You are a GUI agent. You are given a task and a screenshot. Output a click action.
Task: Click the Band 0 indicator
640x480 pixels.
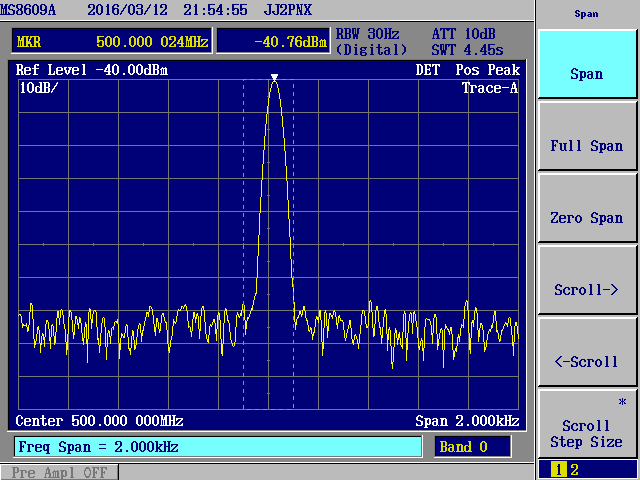tap(472, 447)
